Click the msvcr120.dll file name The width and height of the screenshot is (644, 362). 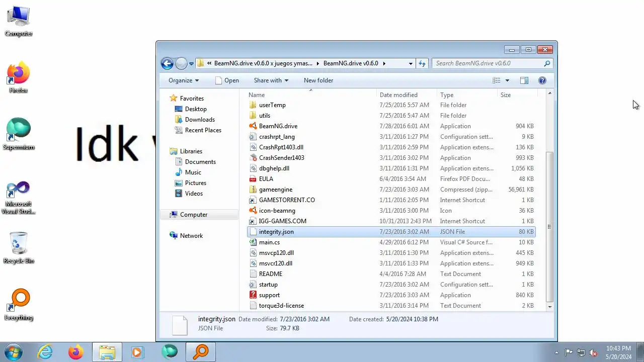coord(276,263)
